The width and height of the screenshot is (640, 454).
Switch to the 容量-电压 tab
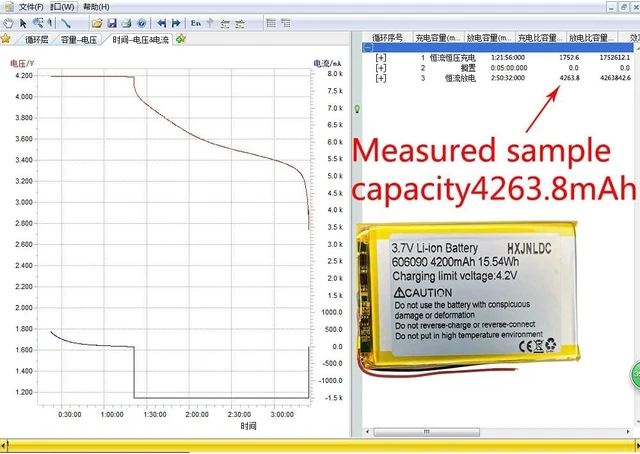click(79, 40)
